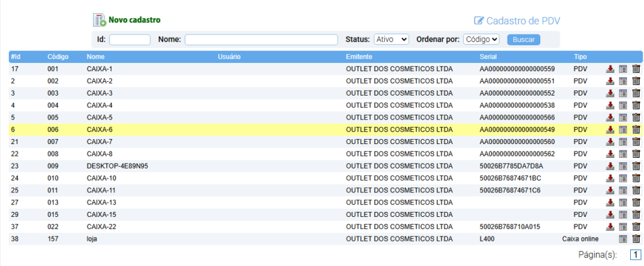The height and width of the screenshot is (266, 644).
Task: Open details list icon for CAIXA-6
Action: click(623, 130)
